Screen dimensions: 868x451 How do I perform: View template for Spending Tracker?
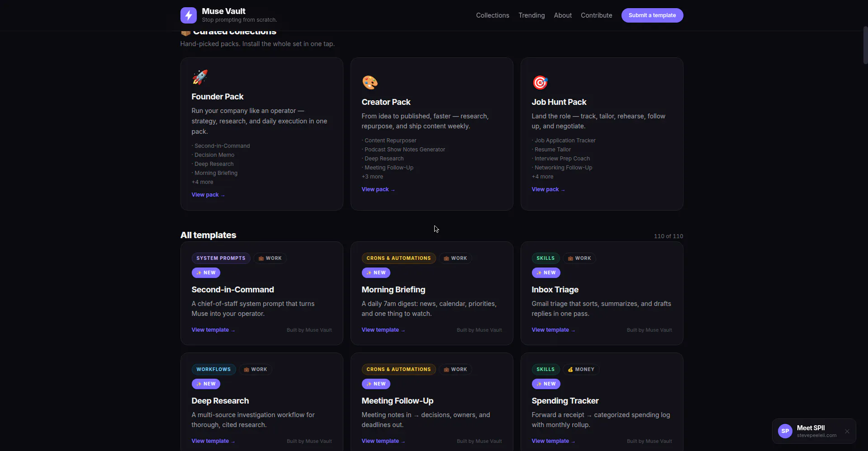pyautogui.click(x=553, y=441)
